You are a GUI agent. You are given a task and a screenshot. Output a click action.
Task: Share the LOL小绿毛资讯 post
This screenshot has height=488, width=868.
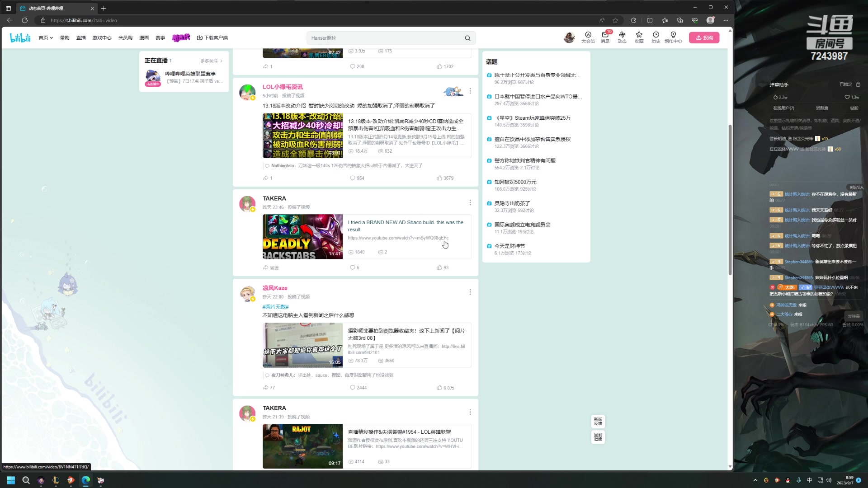tap(268, 178)
